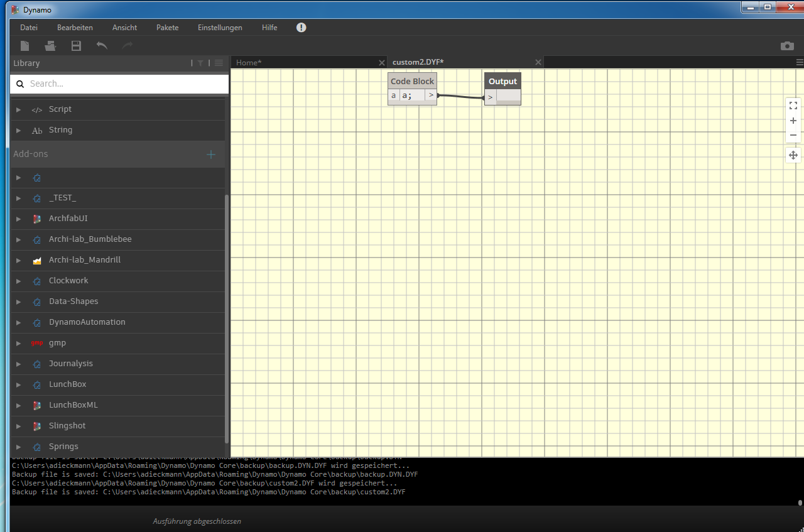Open the Einstellungen menu
This screenshot has width=804, height=532.
(220, 27)
